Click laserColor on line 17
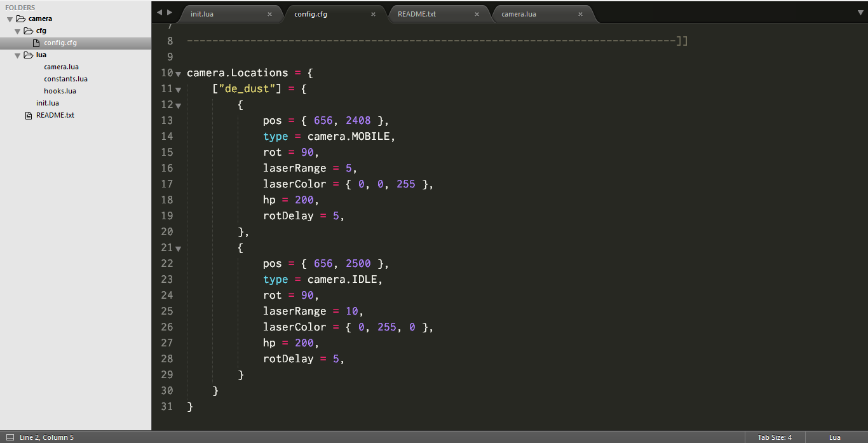 295,184
